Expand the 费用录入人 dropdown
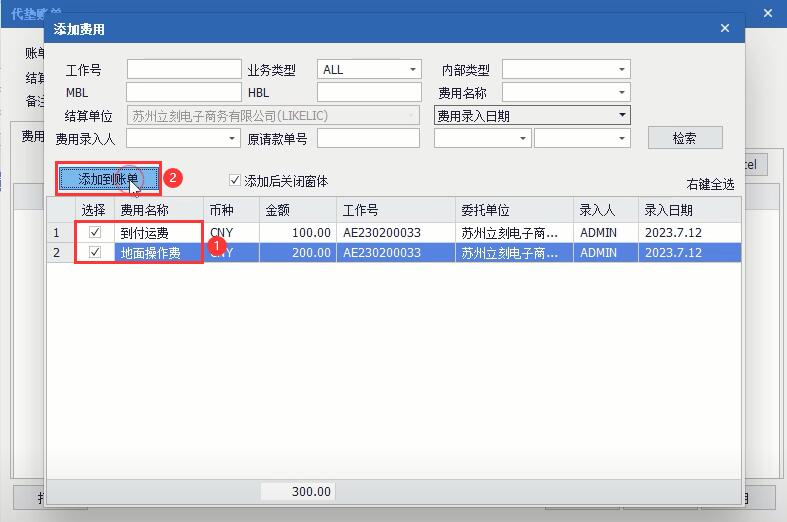The width and height of the screenshot is (787, 522). tap(183, 139)
